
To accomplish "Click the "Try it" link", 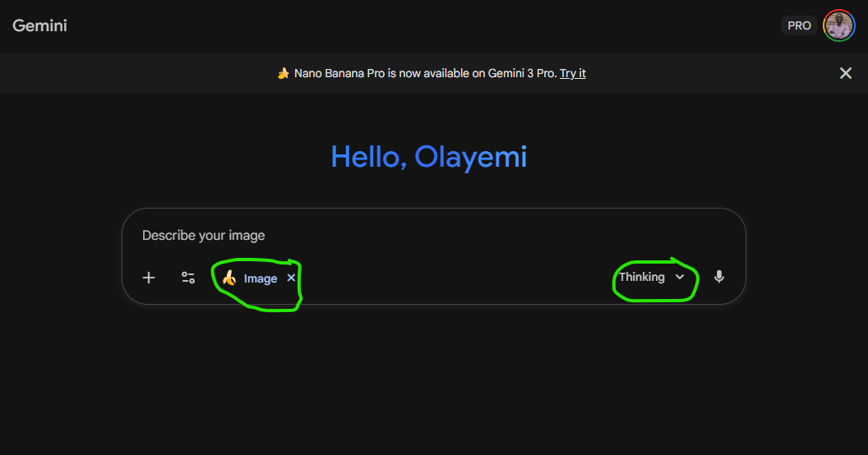I will (x=573, y=73).
